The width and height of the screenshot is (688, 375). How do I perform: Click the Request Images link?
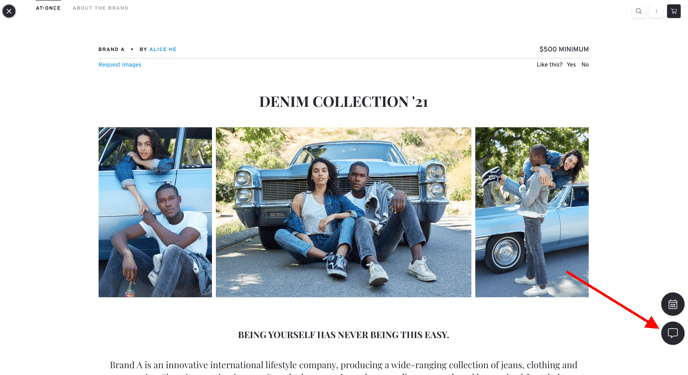point(120,64)
